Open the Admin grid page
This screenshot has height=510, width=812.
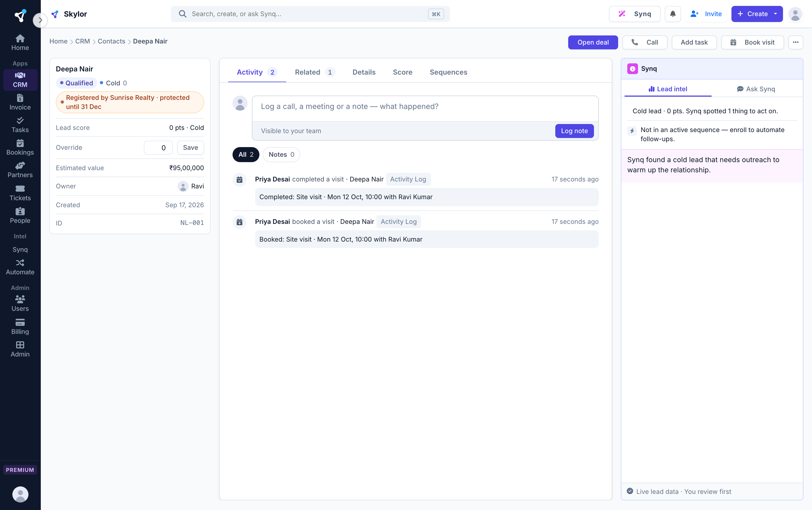(20, 349)
